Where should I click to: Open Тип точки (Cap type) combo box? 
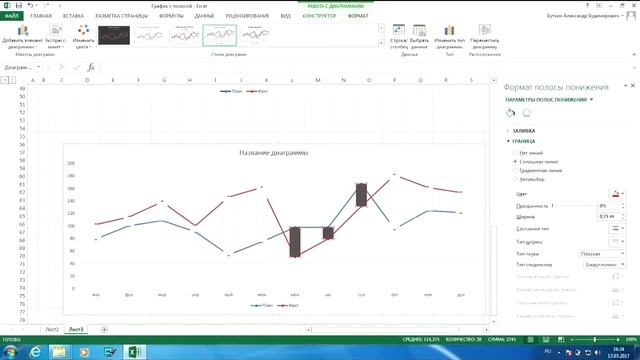(602, 254)
